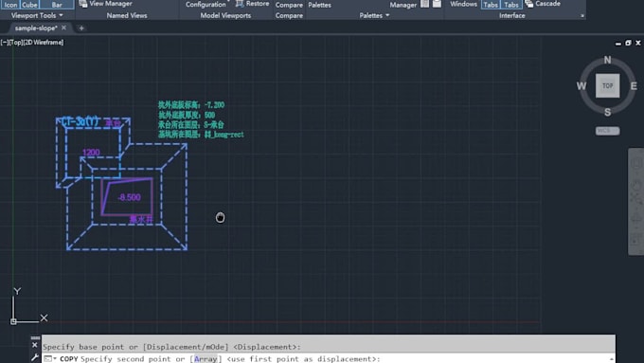Click the Named Views panel title
Viewport: 644px width, 363px height.
tap(127, 15)
